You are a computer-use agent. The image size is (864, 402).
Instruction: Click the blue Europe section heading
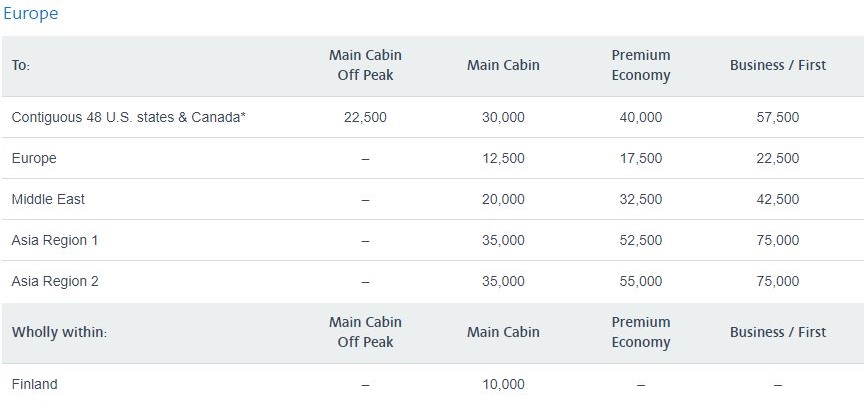(30, 15)
